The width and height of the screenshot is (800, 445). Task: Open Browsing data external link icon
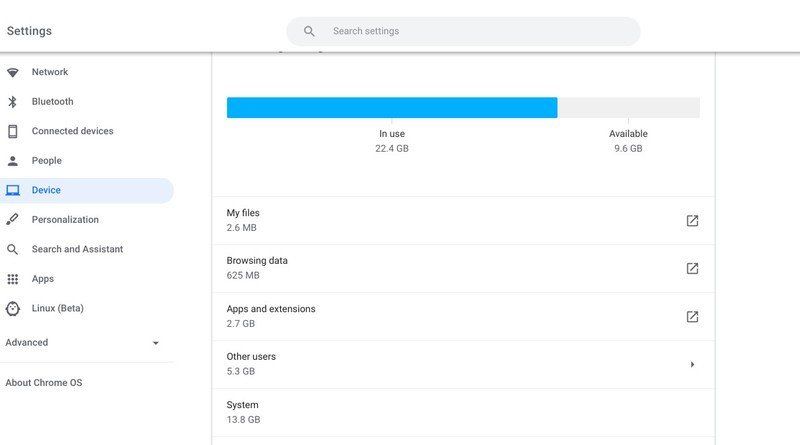tap(692, 269)
